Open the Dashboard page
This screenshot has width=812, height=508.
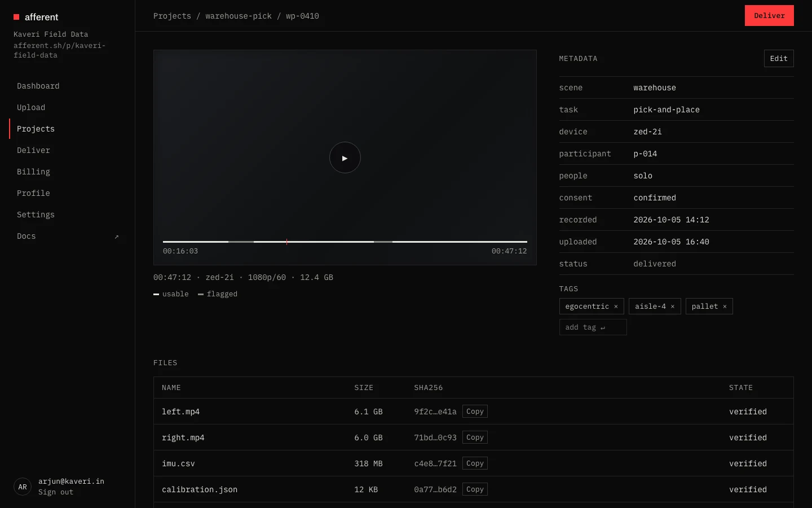[67, 86]
